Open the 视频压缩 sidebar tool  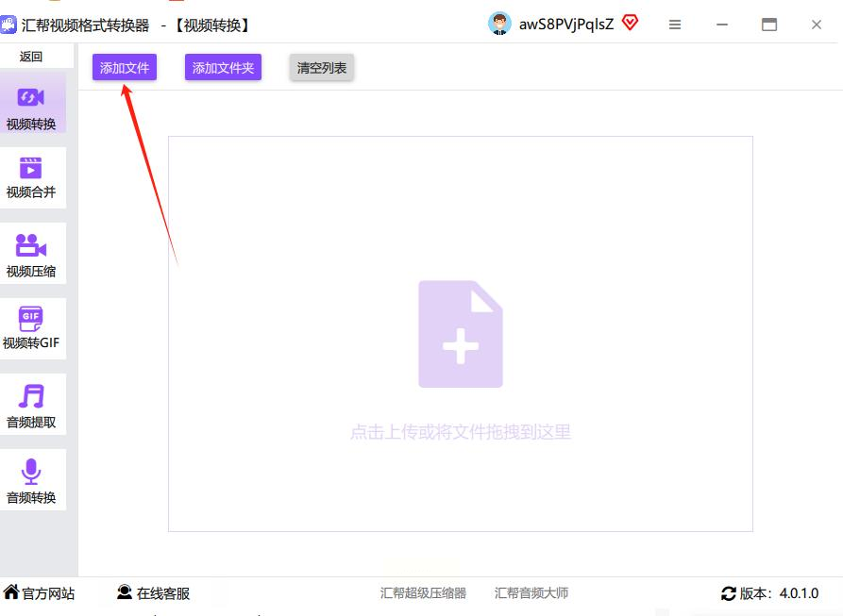click(x=31, y=253)
